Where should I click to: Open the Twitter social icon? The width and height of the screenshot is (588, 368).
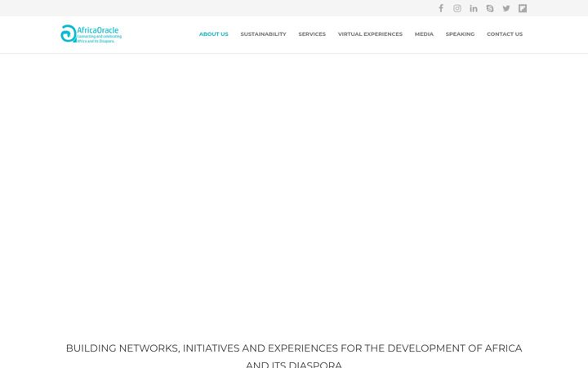coord(506,8)
